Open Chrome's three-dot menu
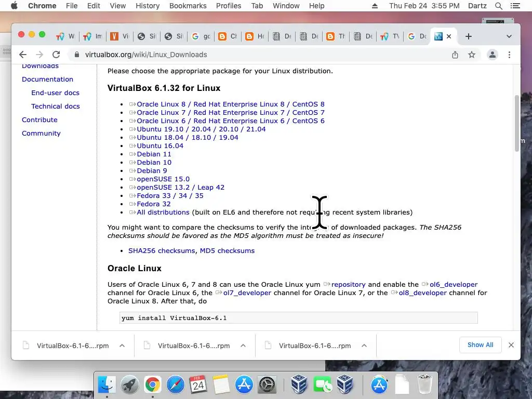Viewport: 532px width, 399px height. [x=509, y=55]
